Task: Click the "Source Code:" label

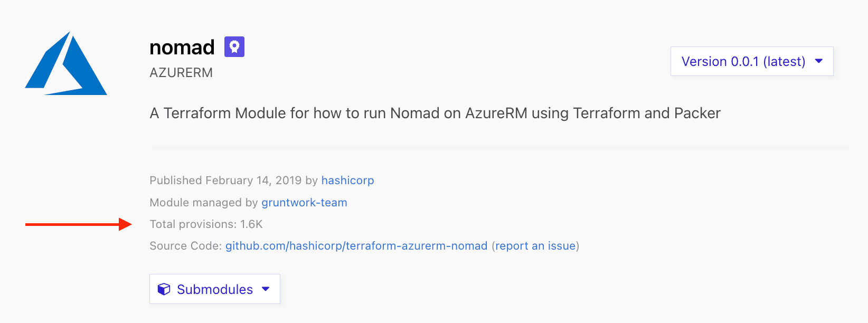Action: 185,246
